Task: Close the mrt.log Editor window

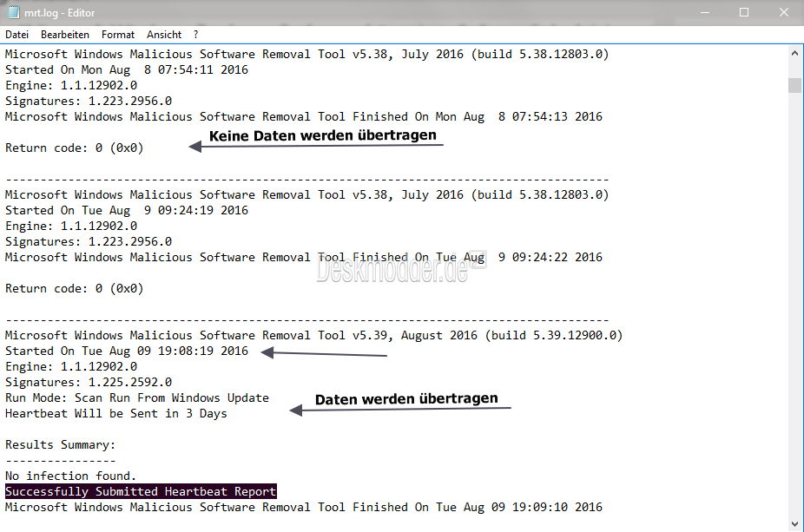Action: click(x=784, y=12)
